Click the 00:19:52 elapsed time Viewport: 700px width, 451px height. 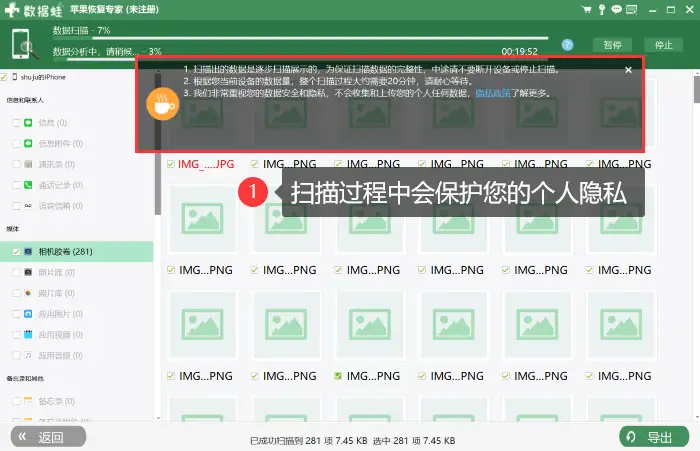click(x=519, y=51)
